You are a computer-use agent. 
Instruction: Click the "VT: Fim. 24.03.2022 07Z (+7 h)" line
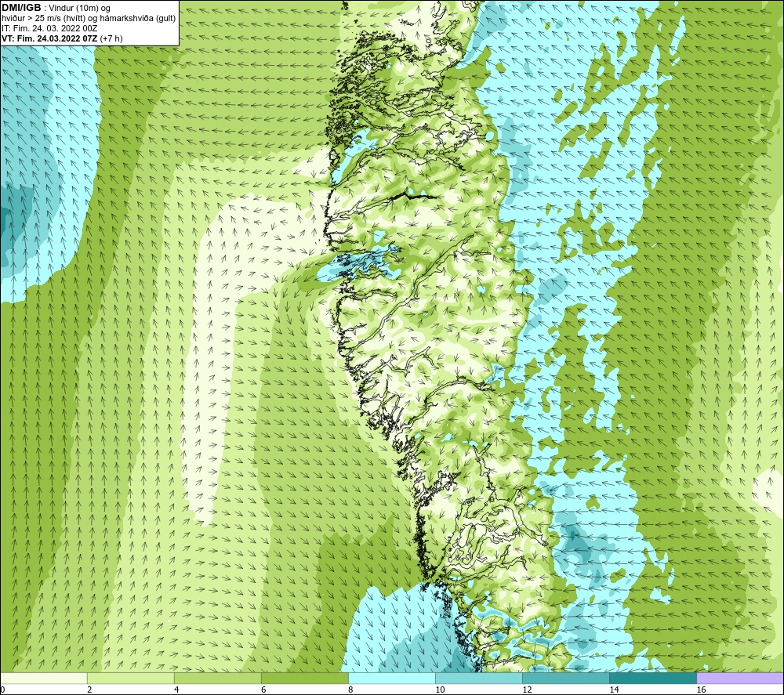point(62,38)
